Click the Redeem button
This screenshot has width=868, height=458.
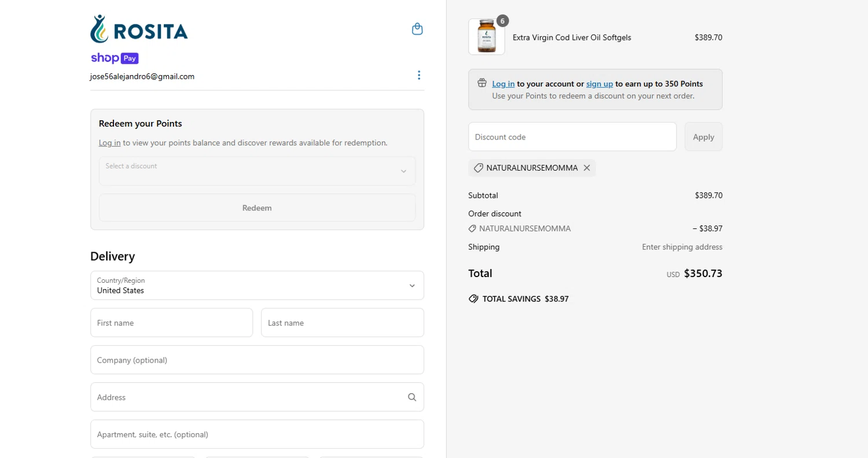point(257,208)
